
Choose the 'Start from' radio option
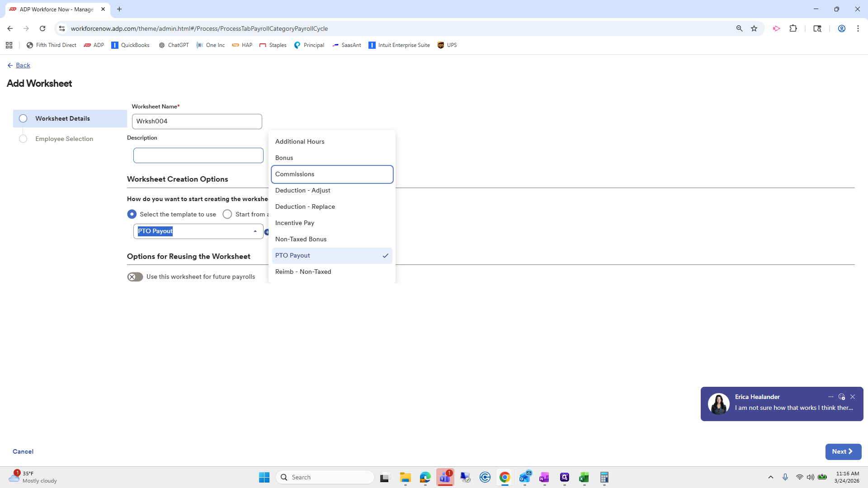coord(227,214)
